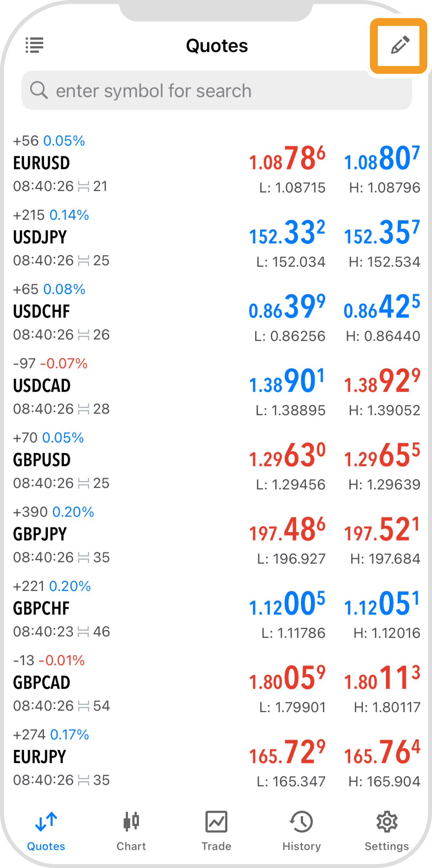Tap the pencil edit icon
This screenshot has width=432, height=868.
(x=399, y=45)
